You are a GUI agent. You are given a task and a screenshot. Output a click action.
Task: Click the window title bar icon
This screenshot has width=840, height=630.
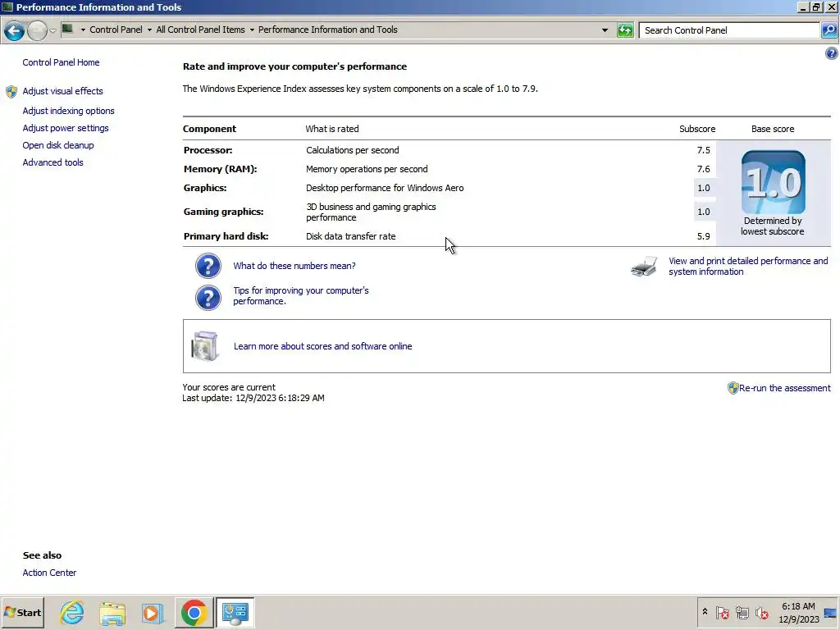point(7,7)
